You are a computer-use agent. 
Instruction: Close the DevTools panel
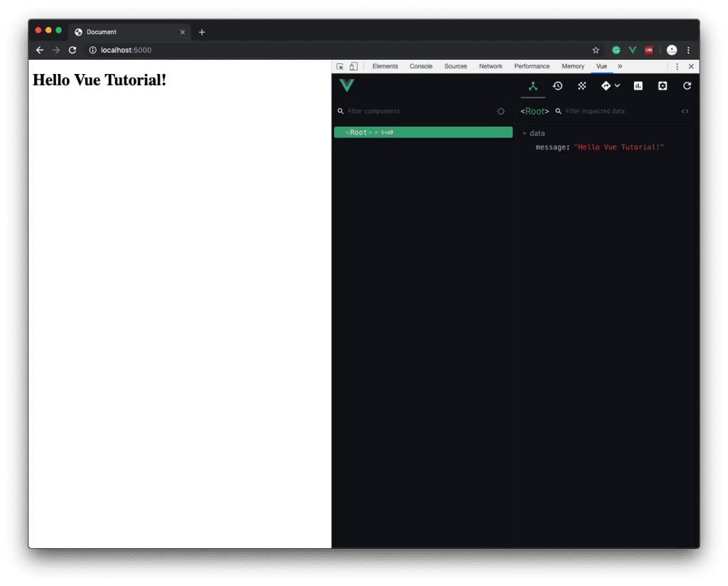[x=691, y=66]
